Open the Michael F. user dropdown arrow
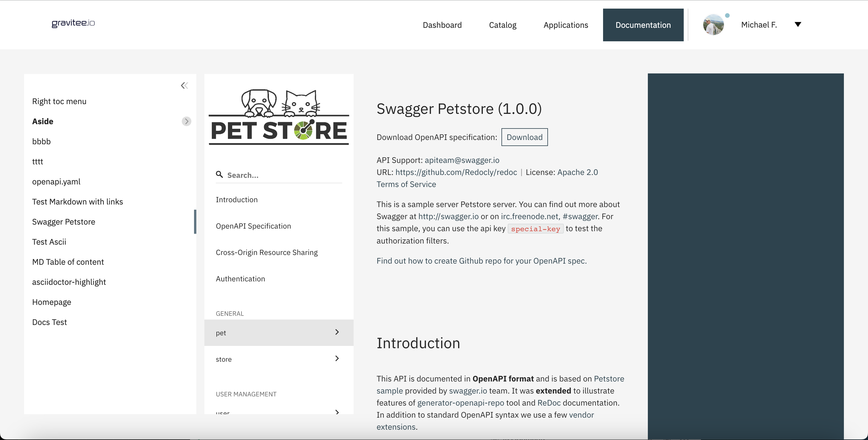 point(798,25)
